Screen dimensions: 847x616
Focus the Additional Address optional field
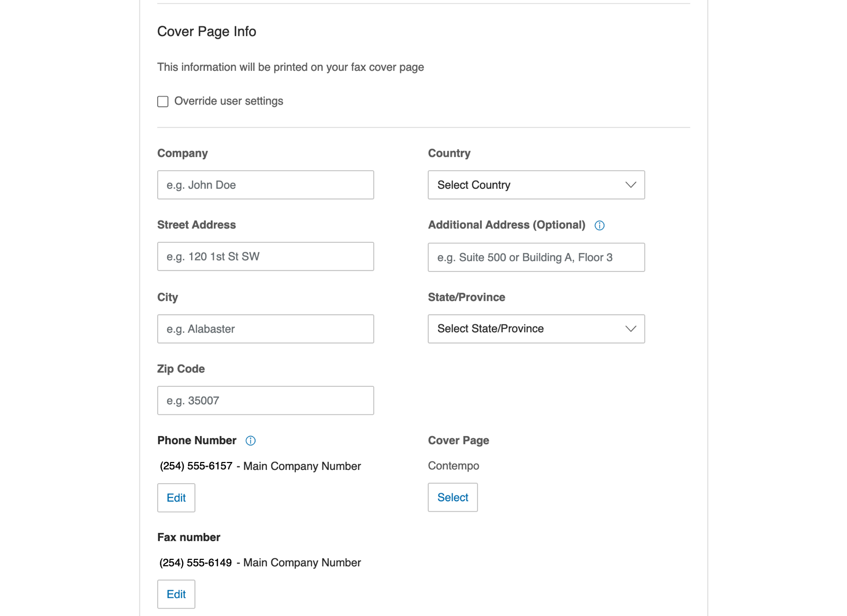point(536,257)
